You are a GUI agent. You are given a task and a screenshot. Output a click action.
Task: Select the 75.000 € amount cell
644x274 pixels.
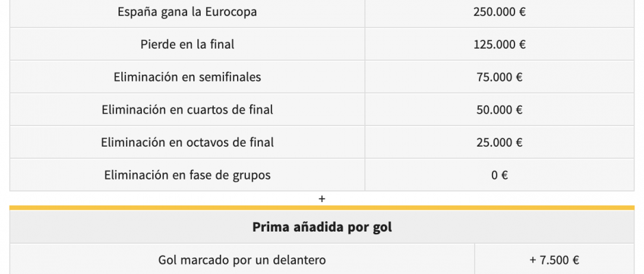click(x=499, y=77)
